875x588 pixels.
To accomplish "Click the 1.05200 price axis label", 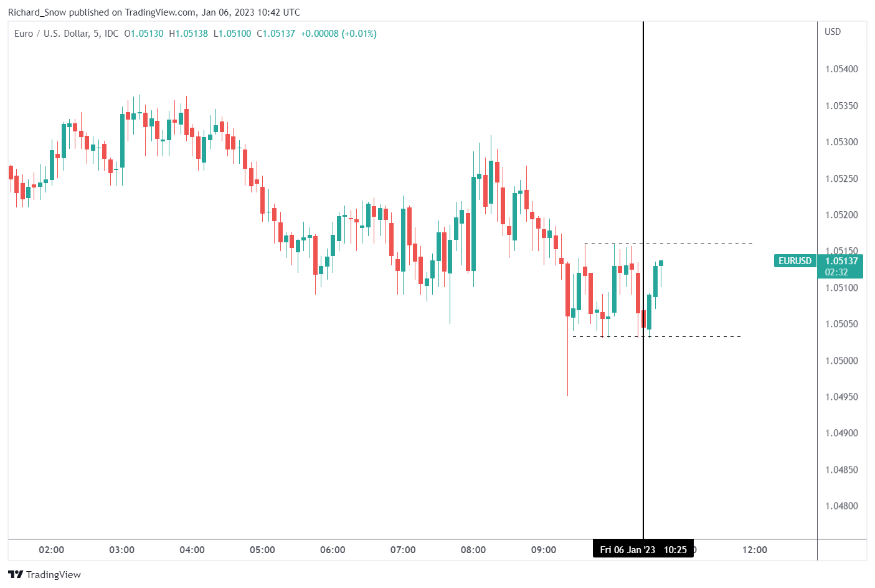I will (x=841, y=215).
